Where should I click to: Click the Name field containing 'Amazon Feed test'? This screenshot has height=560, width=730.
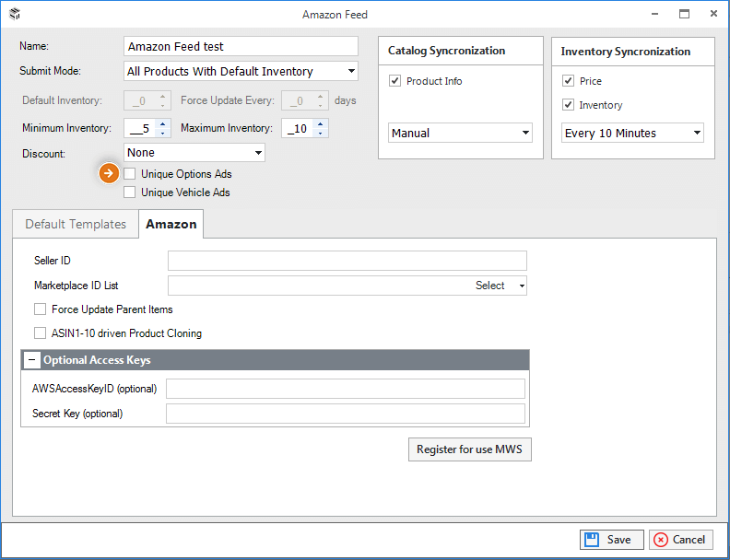click(241, 46)
